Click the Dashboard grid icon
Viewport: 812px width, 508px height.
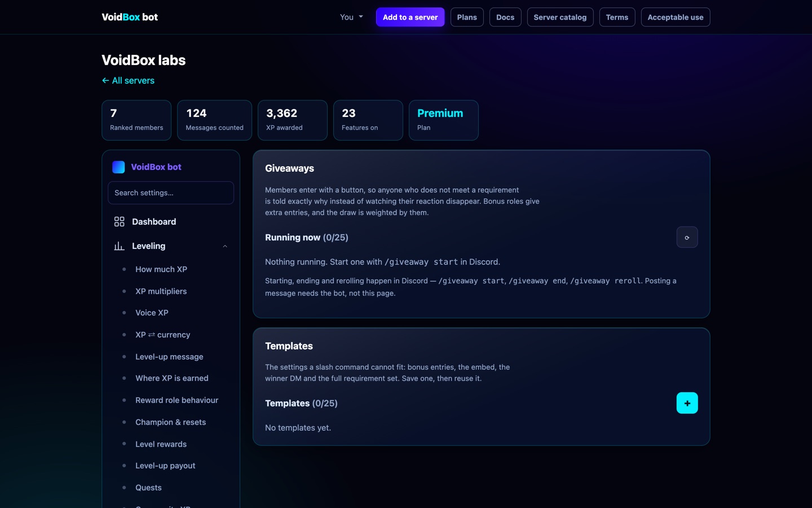click(119, 222)
